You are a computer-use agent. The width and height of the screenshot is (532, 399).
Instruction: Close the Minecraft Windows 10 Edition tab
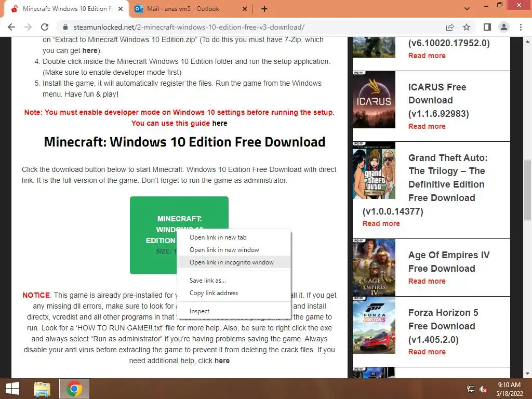(x=121, y=9)
